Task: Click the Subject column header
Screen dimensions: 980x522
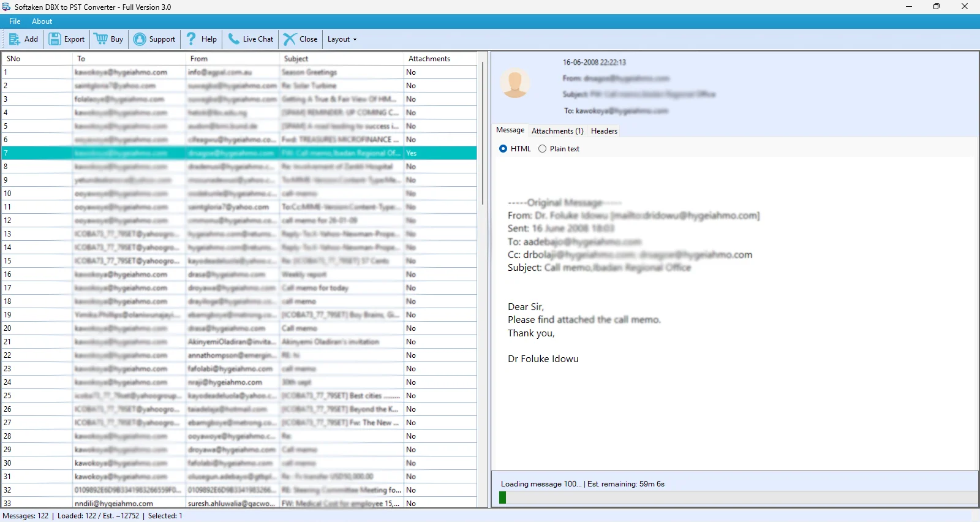Action: pyautogui.click(x=342, y=59)
